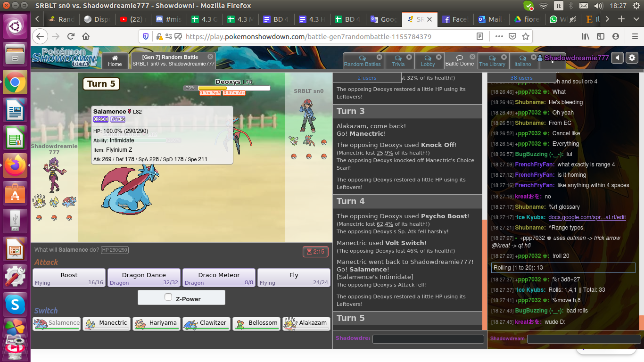Expand the 38 users list
Viewport: 644px width, 362px height.
point(521,78)
